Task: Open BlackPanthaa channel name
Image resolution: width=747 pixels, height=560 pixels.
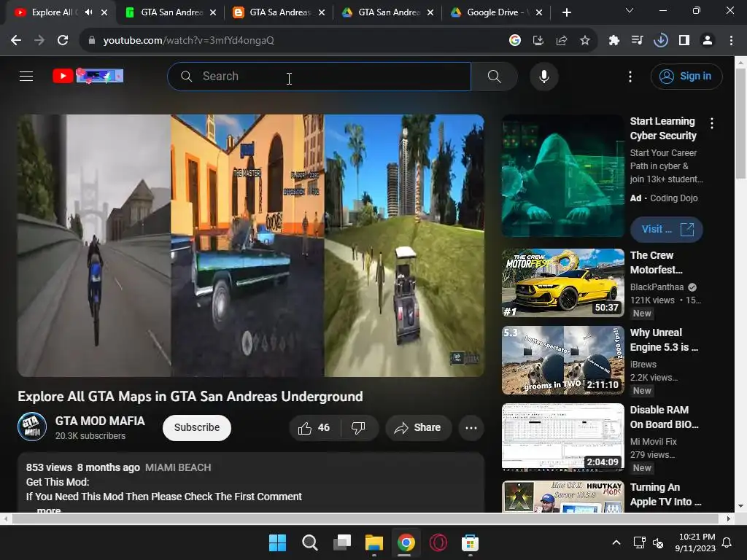Action: 657,287
